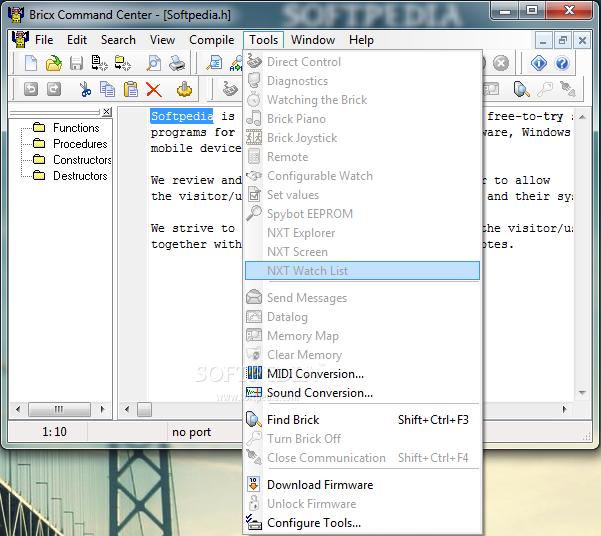The image size is (601, 536).
Task: Open Configure Tools... menu entry
Action: coord(362,523)
